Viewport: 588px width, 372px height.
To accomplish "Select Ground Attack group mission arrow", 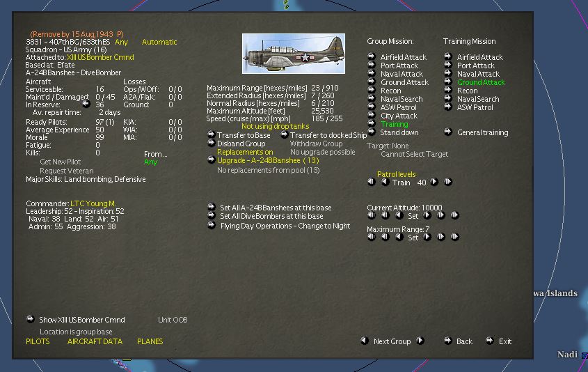I will point(372,82).
